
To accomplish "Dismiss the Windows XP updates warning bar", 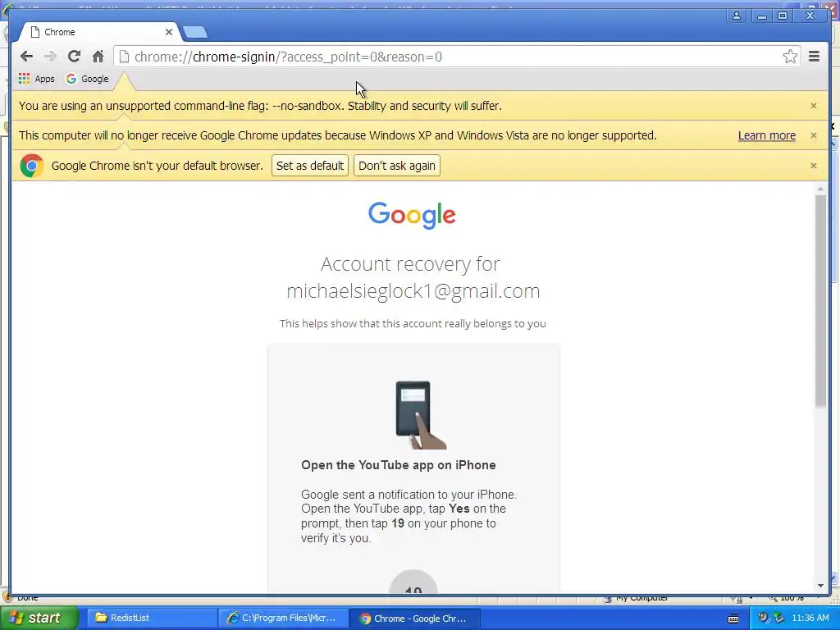I will tap(813, 135).
